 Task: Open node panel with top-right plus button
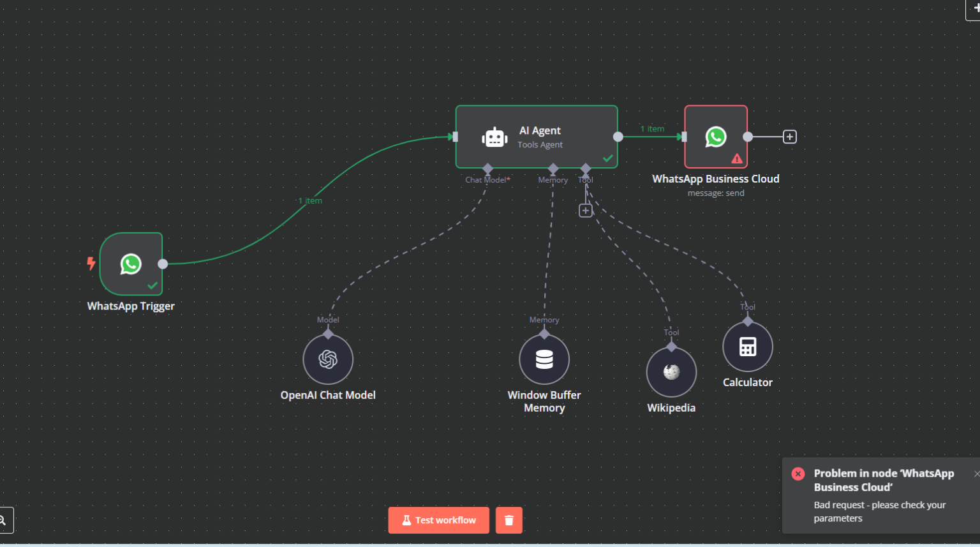(976, 9)
